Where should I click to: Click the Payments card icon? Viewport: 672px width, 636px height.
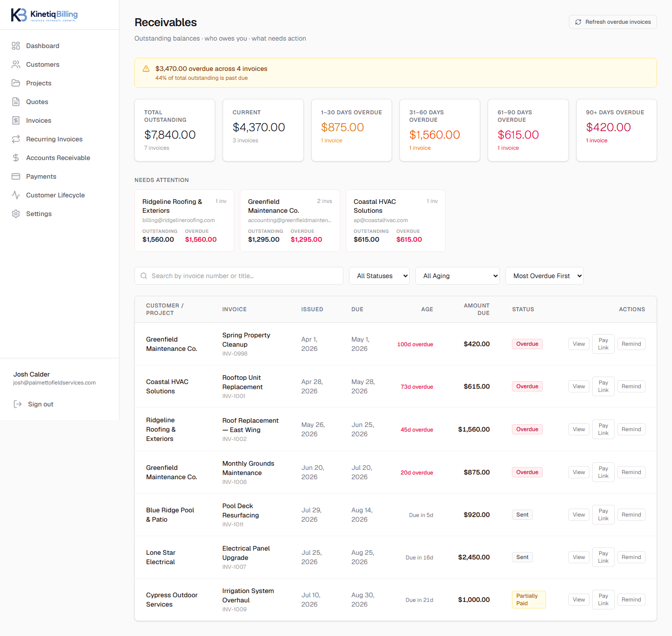16,176
